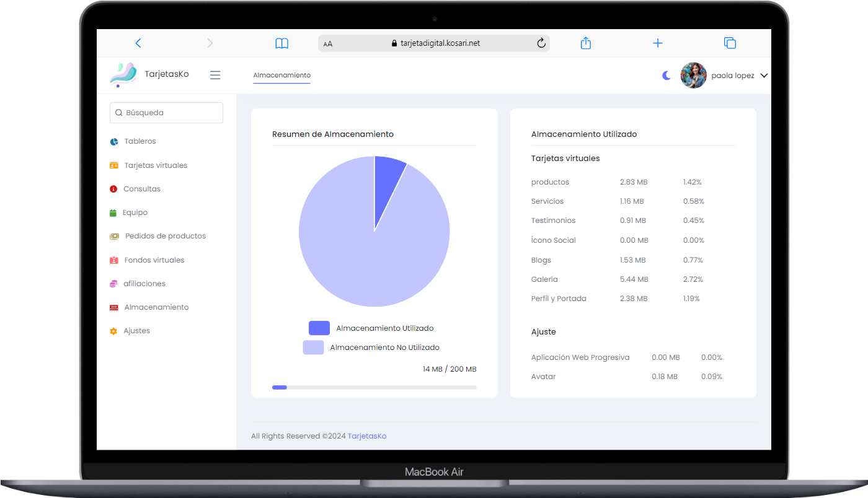This screenshot has width=868, height=498.
Task: Click the green Equipo calendar icon
Action: point(113,212)
